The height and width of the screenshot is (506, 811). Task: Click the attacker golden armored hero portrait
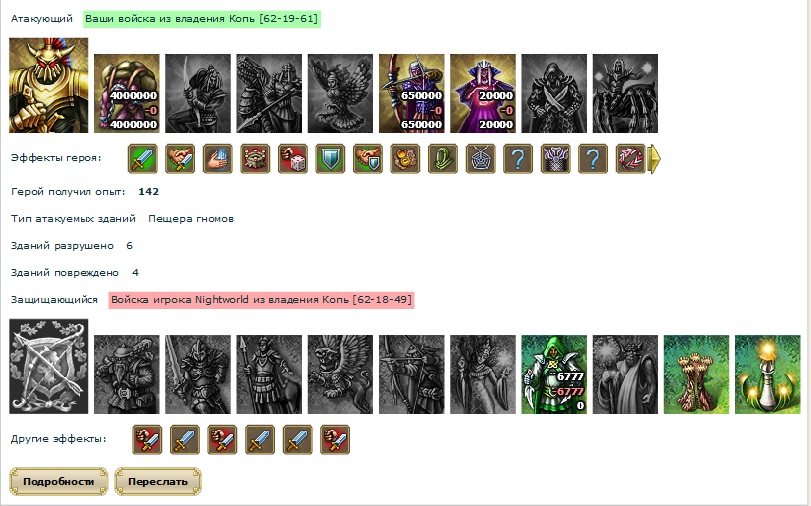[49, 85]
